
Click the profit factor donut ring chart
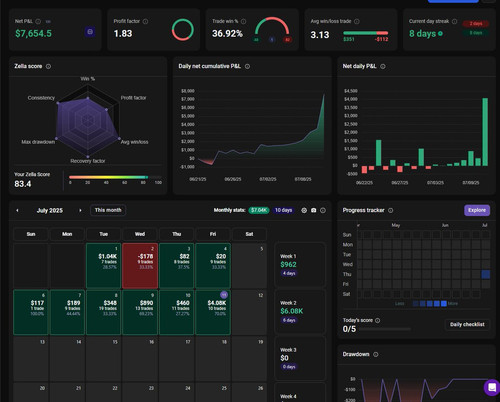[183, 30]
